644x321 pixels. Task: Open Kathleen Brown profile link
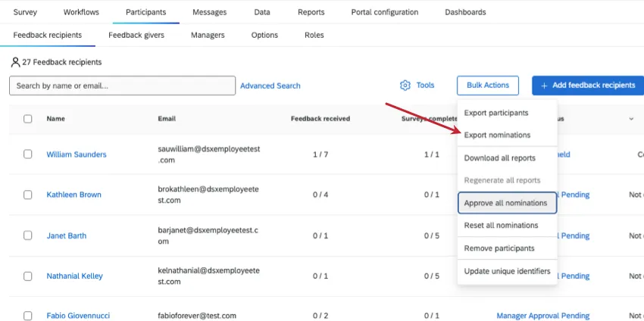pos(74,195)
